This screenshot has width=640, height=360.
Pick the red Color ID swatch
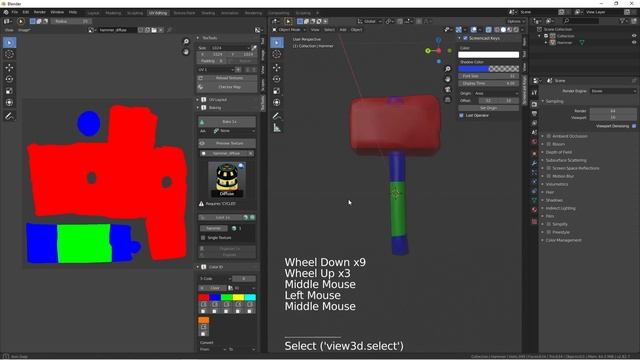click(203, 298)
